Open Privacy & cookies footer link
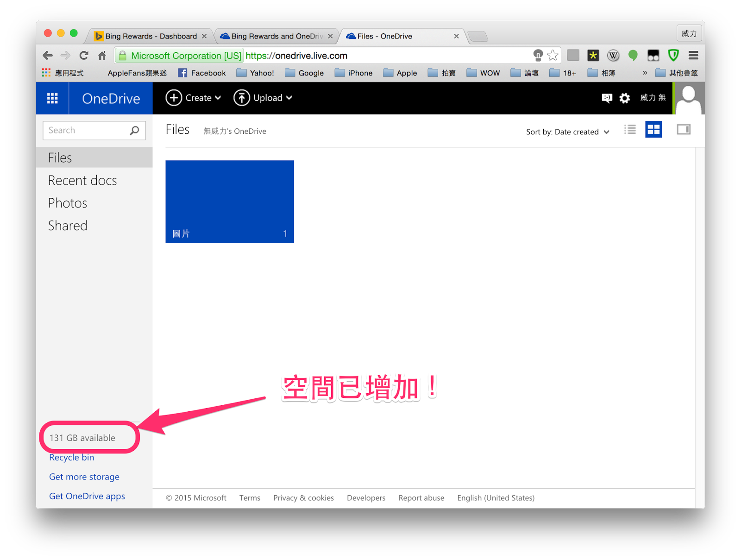The width and height of the screenshot is (741, 560). tap(303, 497)
